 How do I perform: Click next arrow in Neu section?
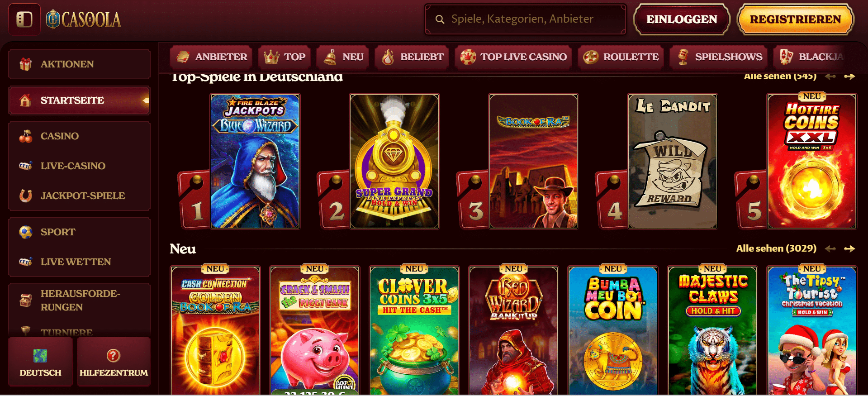pyautogui.click(x=849, y=248)
